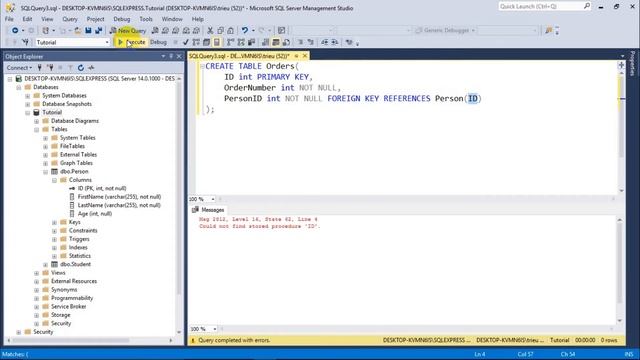This screenshot has height=360, width=640.
Task: Click Comment out selected lines icon
Action: pyautogui.click(x=300, y=42)
